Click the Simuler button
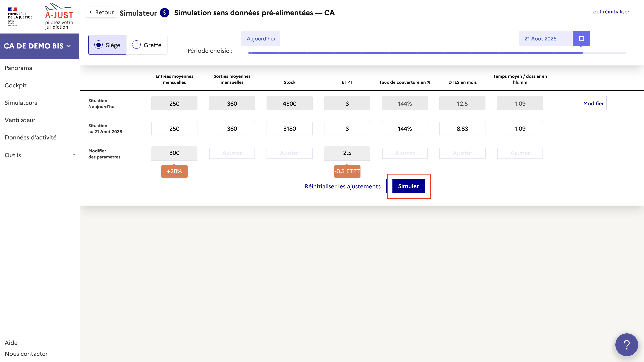644x362 pixels. 408,186
